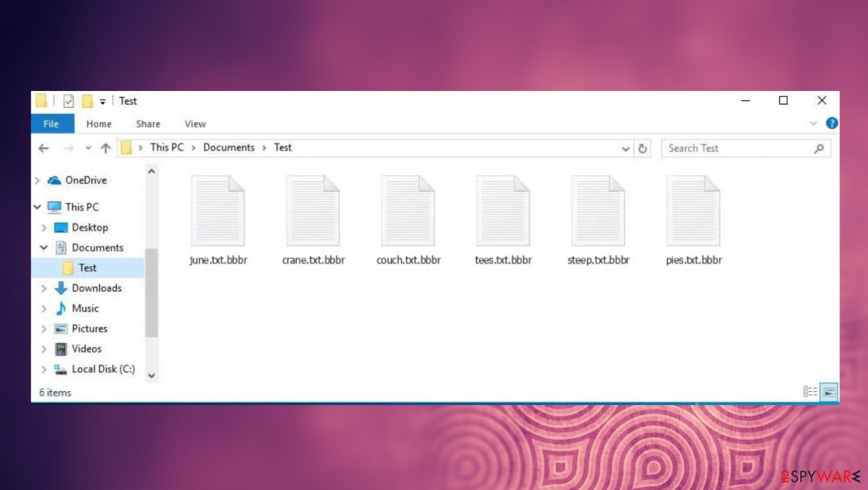Expand the Downloads tree item
868x490 pixels.
pyautogui.click(x=44, y=288)
